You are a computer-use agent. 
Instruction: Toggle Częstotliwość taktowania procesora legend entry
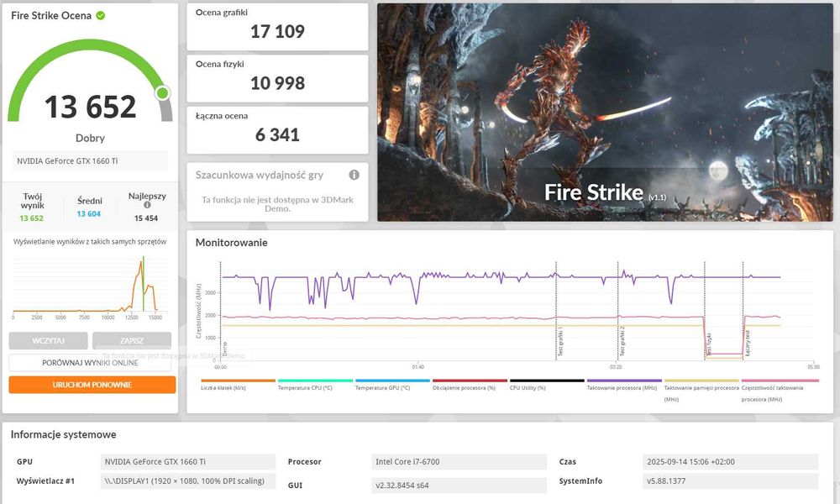click(780, 391)
